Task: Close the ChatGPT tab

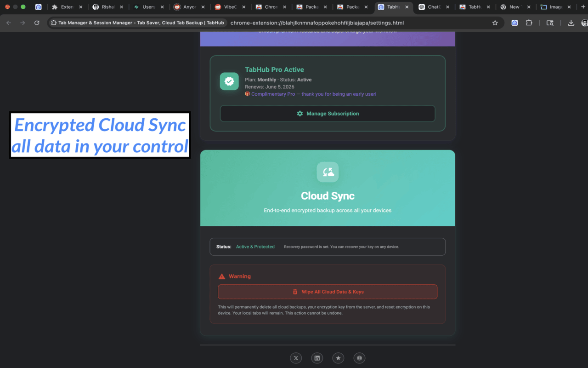Action: coord(448,7)
